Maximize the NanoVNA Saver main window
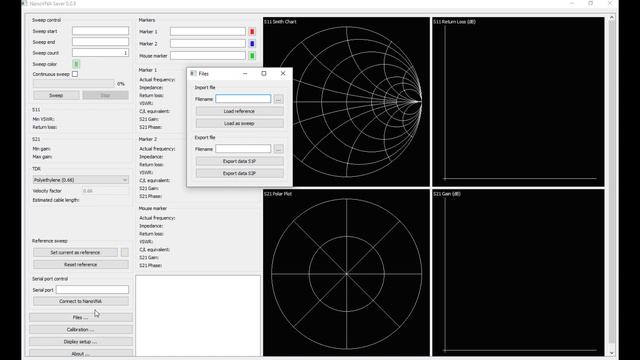Image resolution: width=640 pixels, height=360 pixels. 591,3
